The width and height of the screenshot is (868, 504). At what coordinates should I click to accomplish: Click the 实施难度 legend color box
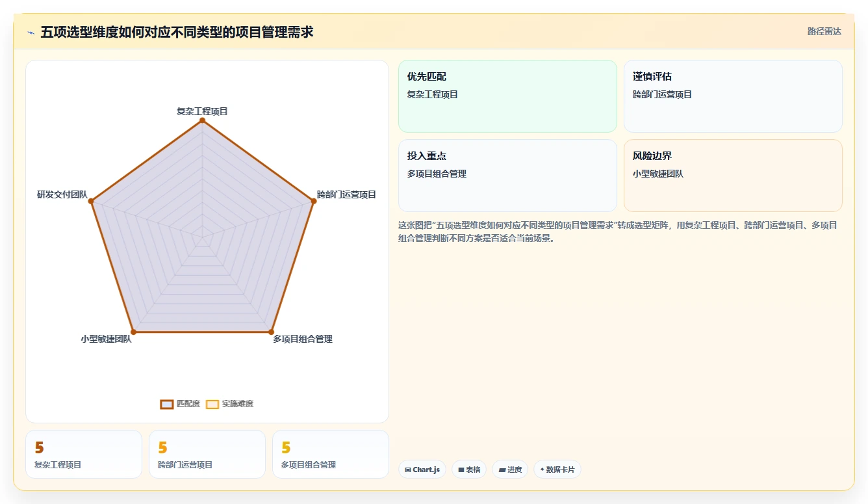tap(212, 404)
